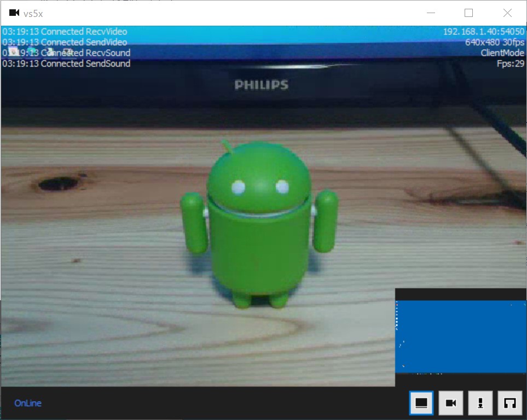This screenshot has width=527, height=420.
Task: Click the '03:19:13 Connected RecvVideo' log line
Action: tap(65, 32)
